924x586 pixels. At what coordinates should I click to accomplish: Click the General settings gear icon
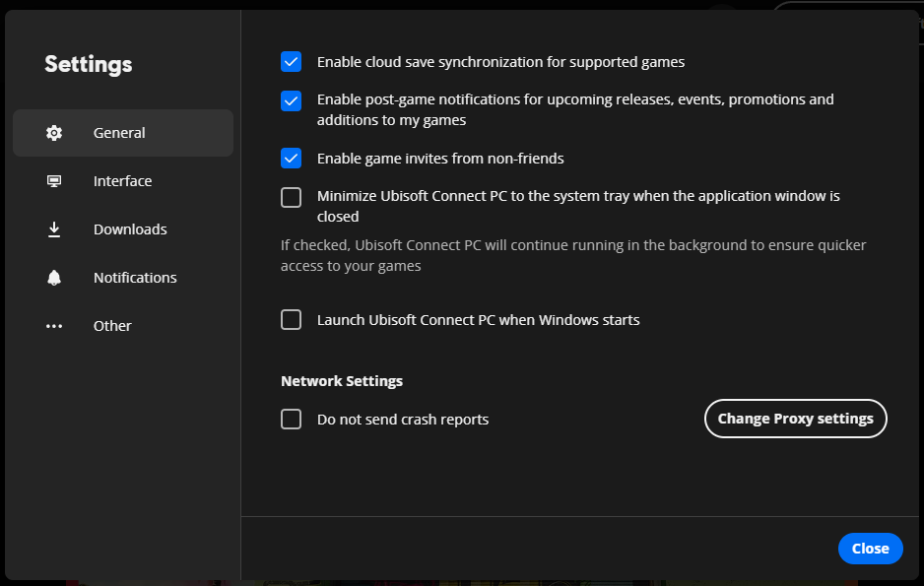[54, 132]
